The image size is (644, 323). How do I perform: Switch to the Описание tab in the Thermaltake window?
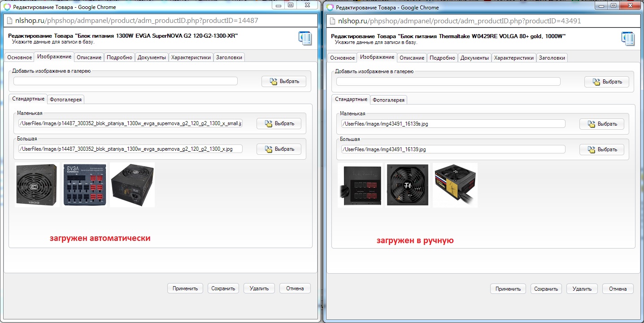(x=412, y=58)
